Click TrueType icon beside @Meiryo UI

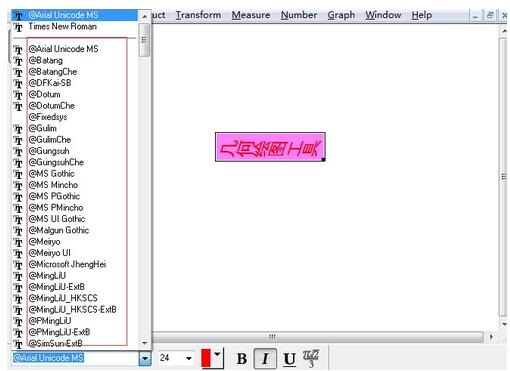click(18, 253)
